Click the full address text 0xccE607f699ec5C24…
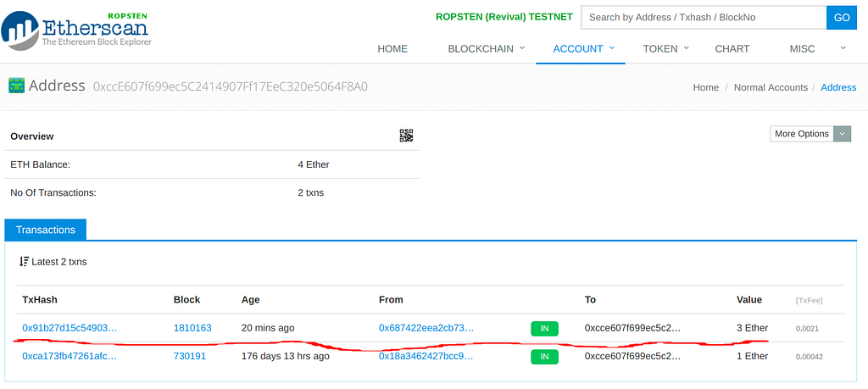This screenshot has width=868, height=389. click(231, 87)
